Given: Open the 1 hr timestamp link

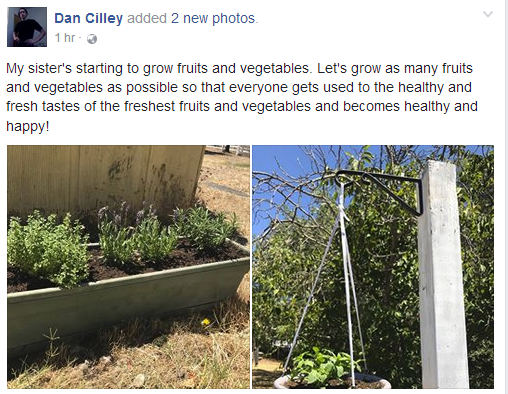Looking at the screenshot, I should (x=65, y=38).
